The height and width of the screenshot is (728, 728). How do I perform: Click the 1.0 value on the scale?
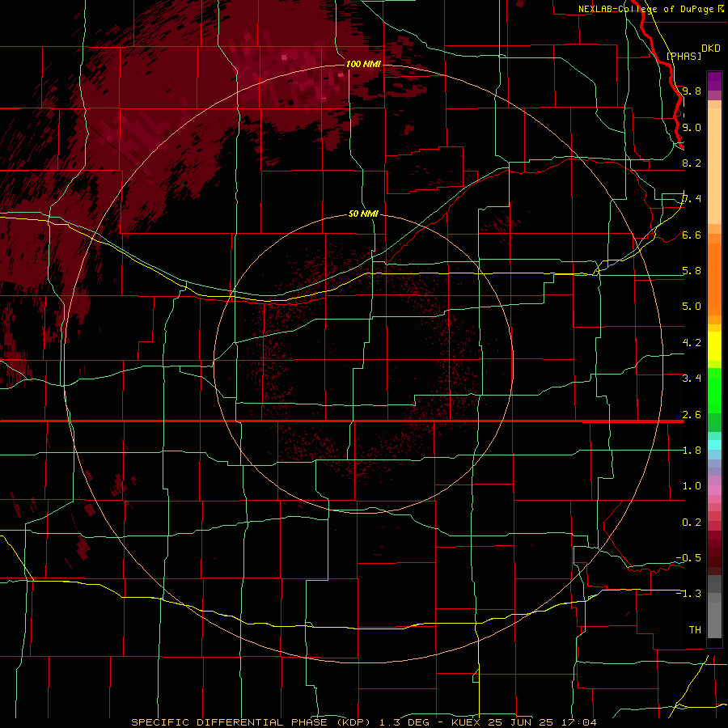692,486
